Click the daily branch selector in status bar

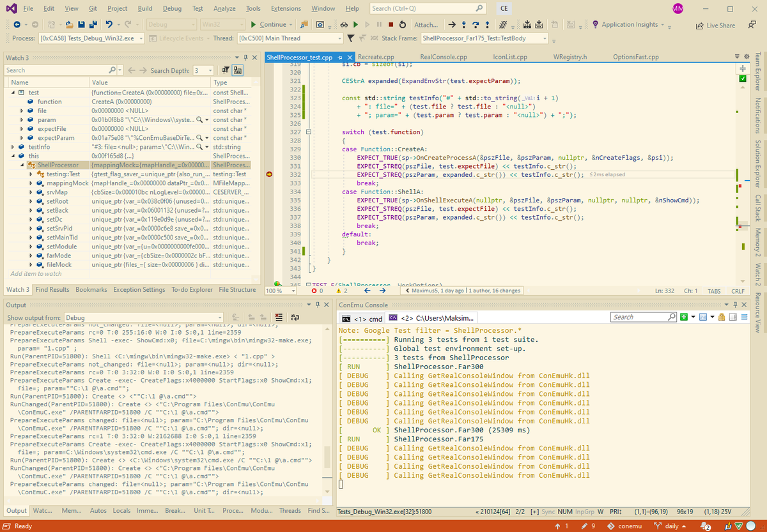point(669,526)
